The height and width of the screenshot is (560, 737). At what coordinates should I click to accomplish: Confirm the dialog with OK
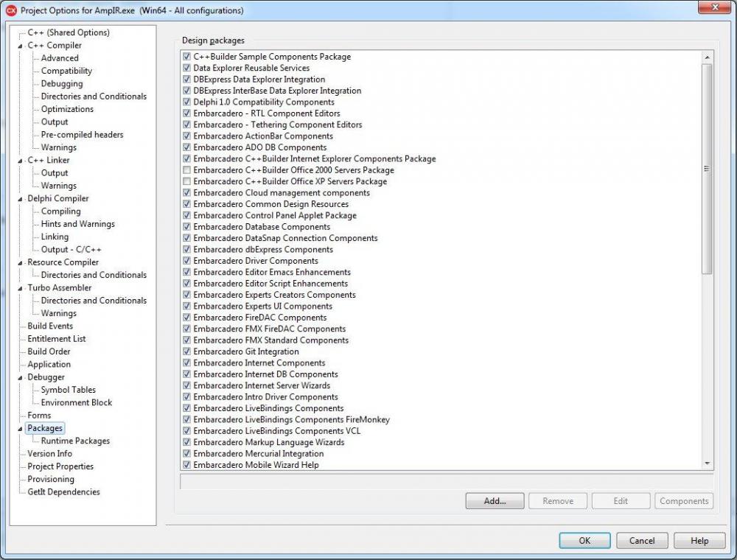tap(584, 540)
